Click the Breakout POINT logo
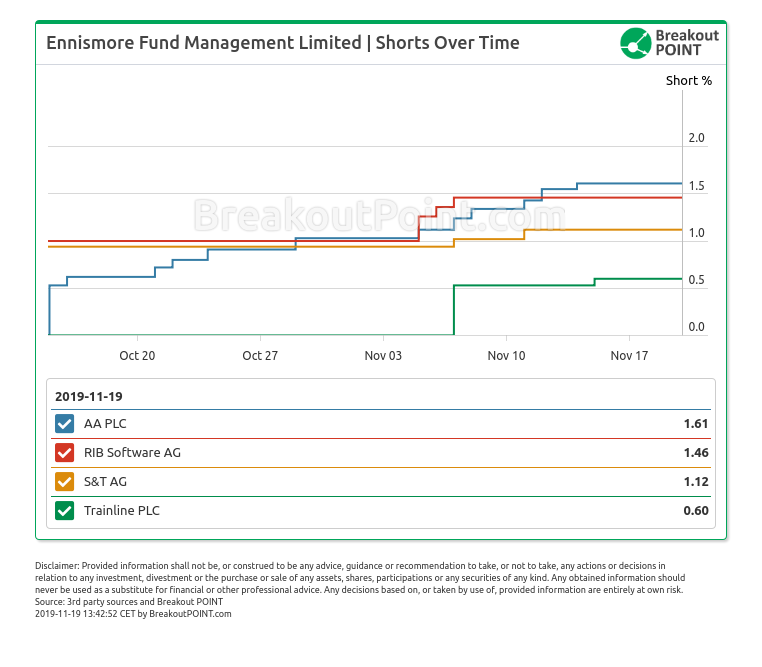The image size is (762, 667). [x=669, y=43]
